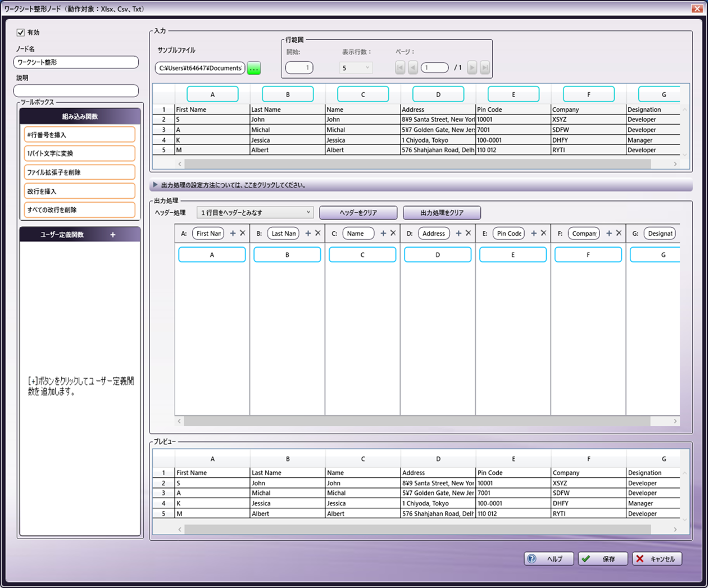Screen dimensions: 709x588
Task: Click 'Manager' designation in input table
Action: coord(653,140)
